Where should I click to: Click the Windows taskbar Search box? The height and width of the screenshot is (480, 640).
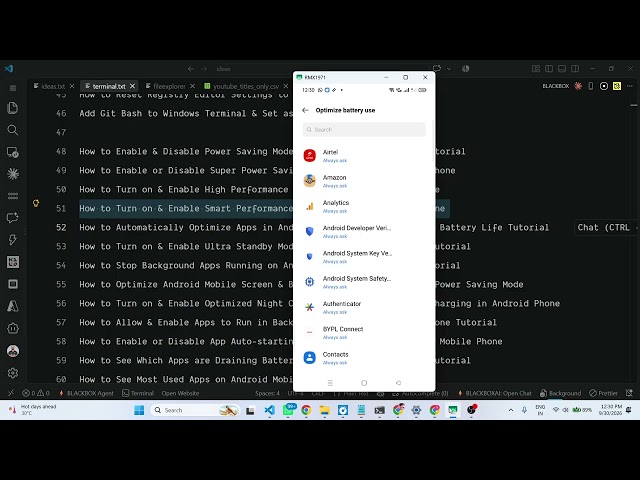click(195, 410)
